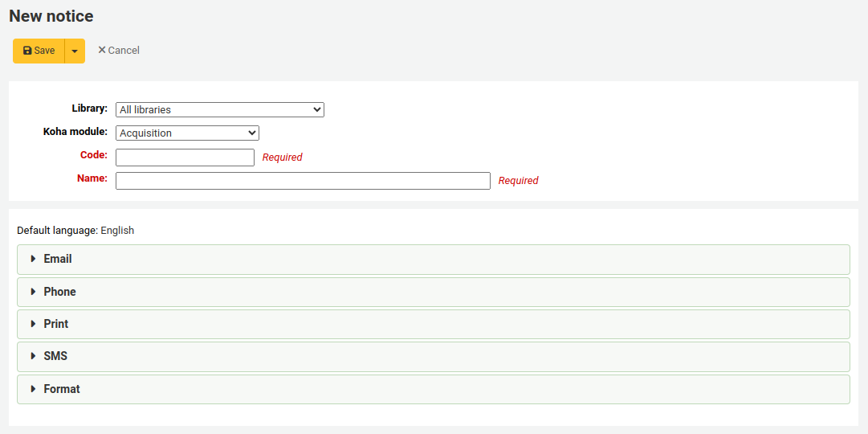868x434 pixels.
Task: Expand the Phone section triangle
Action: click(x=33, y=292)
